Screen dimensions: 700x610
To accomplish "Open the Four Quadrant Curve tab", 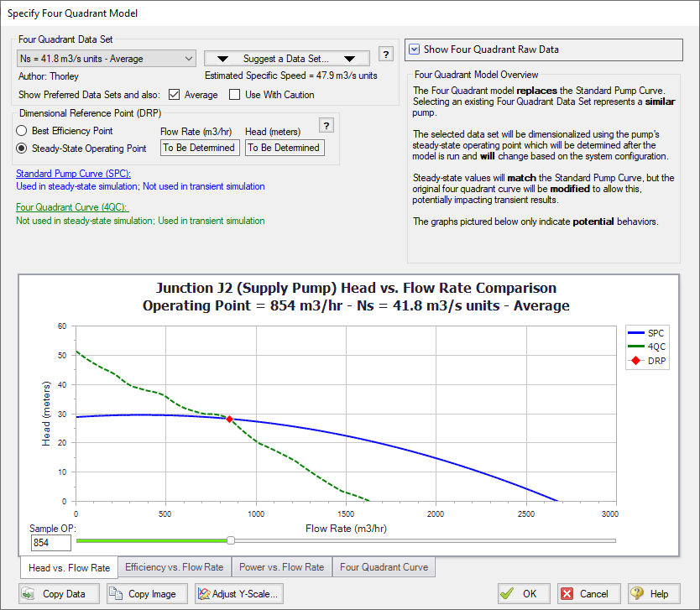I will point(384,567).
